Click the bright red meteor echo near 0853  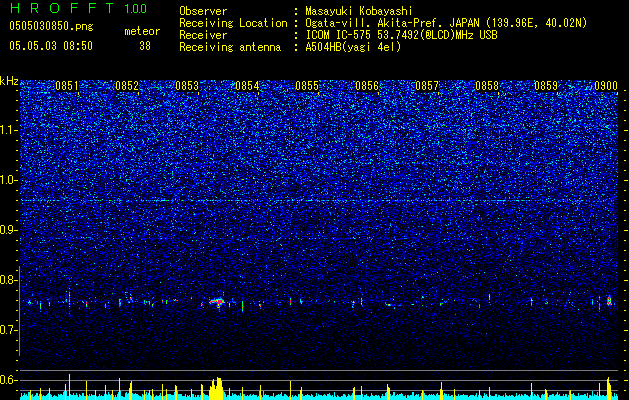(218, 302)
